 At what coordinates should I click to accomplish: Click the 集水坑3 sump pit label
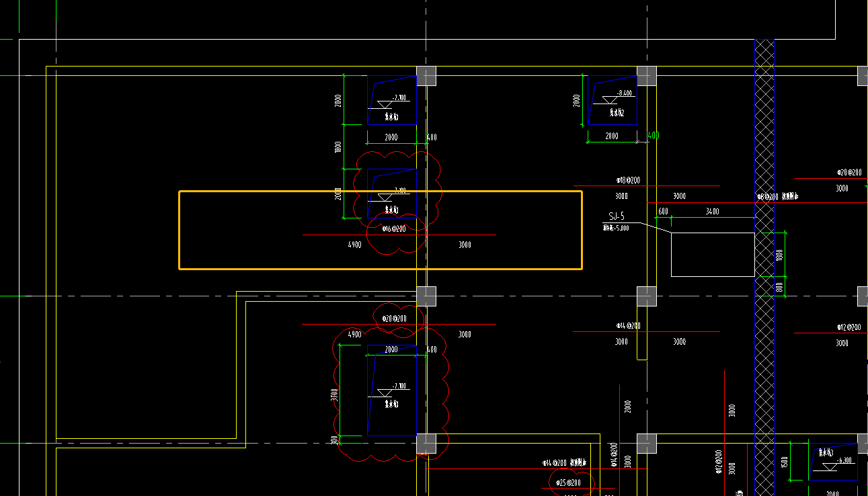pos(826,452)
